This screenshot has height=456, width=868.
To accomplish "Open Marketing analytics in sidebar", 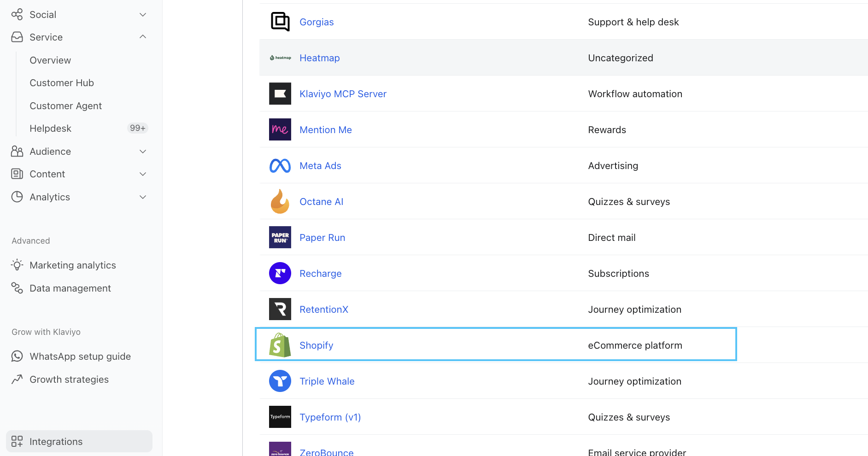I will [x=73, y=265].
